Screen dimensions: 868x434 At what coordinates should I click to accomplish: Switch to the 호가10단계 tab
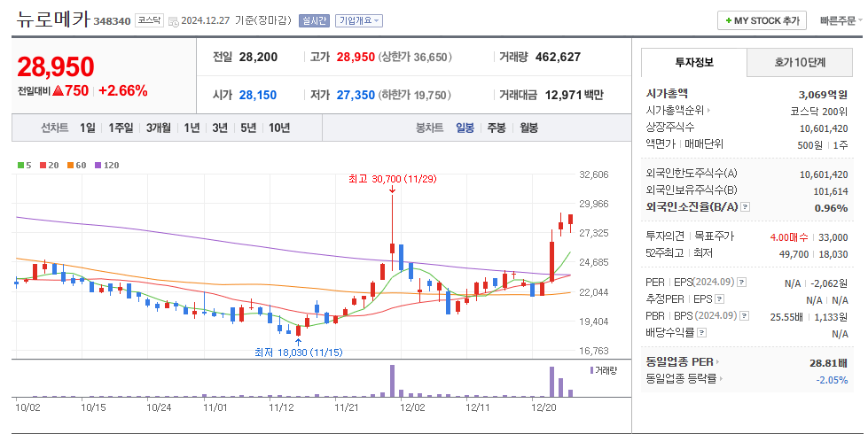coord(800,63)
